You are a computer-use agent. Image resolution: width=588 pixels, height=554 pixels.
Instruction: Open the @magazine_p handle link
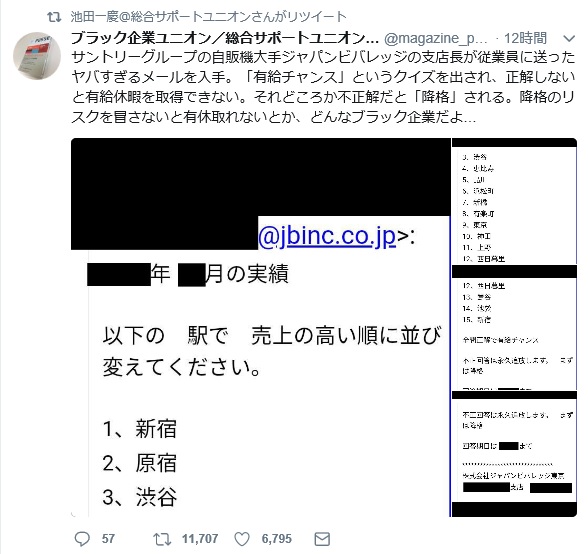tap(435, 38)
